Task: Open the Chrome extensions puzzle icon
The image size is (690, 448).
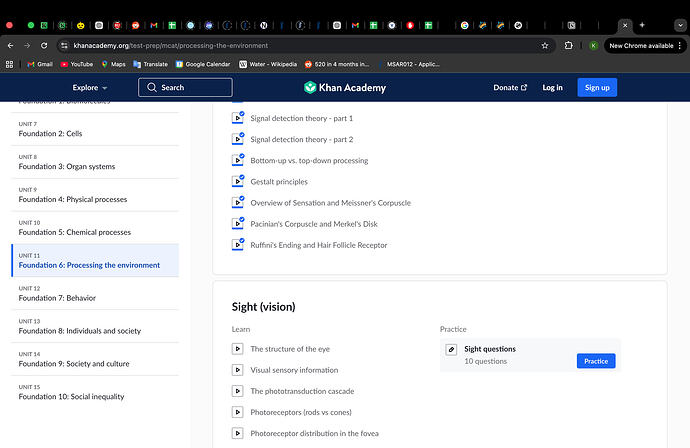Action: tap(569, 45)
